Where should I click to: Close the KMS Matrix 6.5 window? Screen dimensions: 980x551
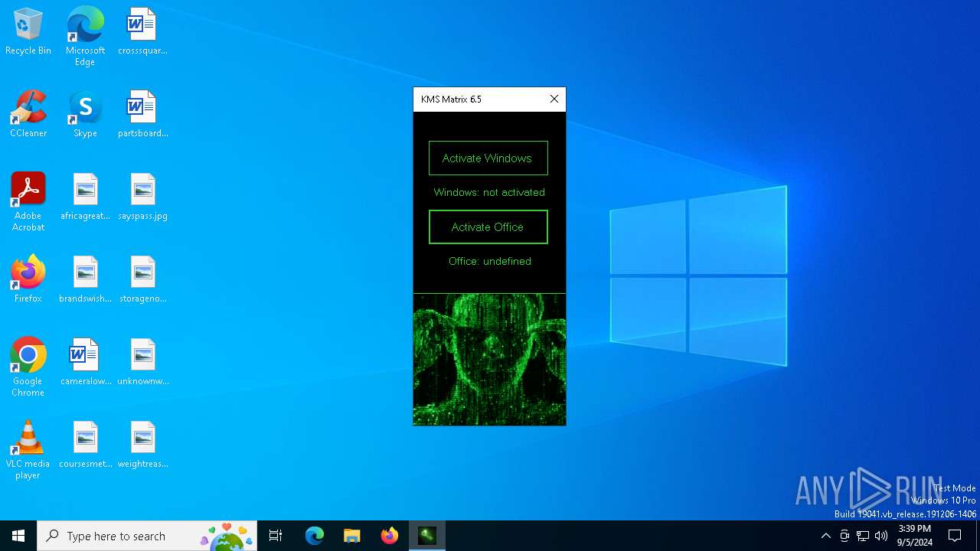[x=554, y=99]
